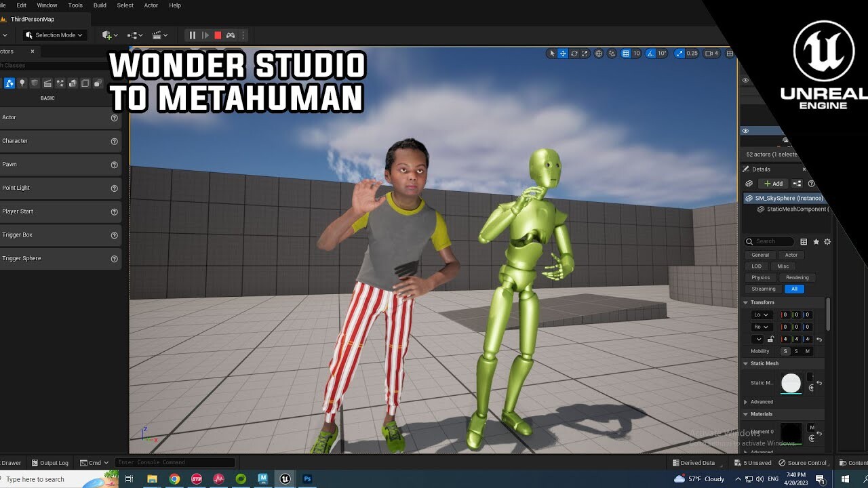Select the Rotate tool
This screenshot has height=488, width=868.
click(574, 53)
